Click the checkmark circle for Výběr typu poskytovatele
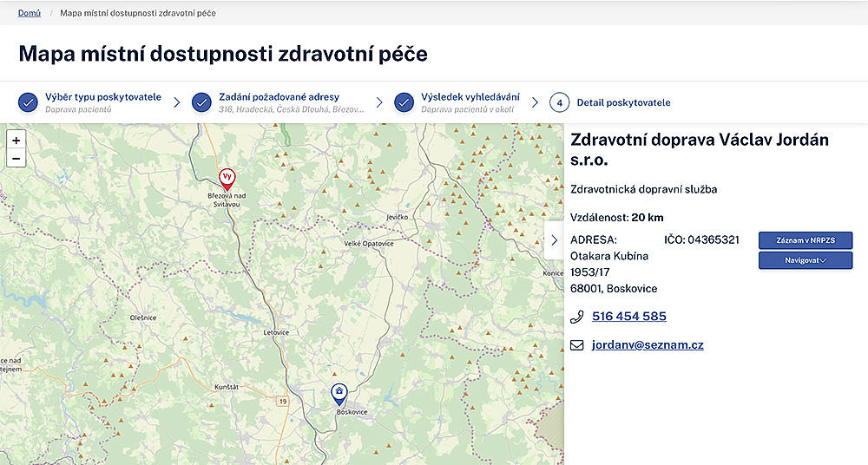 point(28,102)
